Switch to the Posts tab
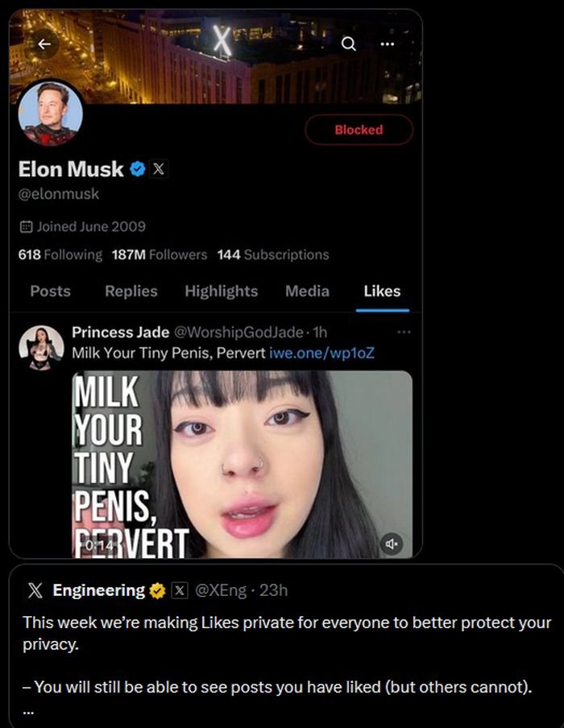Viewport: 564px width, 728px height. [x=50, y=292]
